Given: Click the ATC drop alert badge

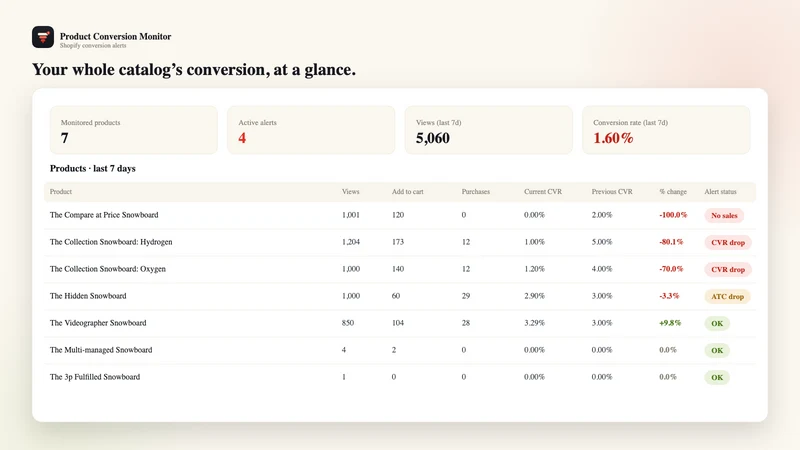Looking at the screenshot, I should pos(728,296).
